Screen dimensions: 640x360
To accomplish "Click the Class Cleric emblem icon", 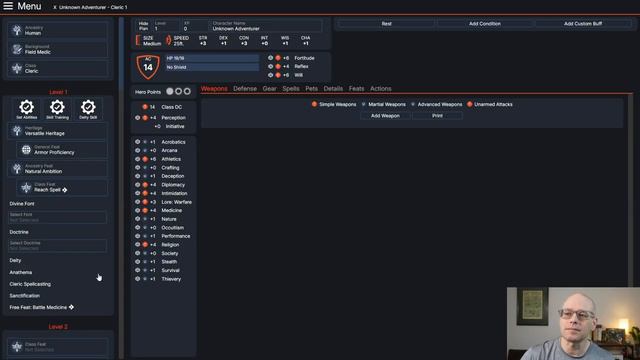I will (x=17, y=68).
